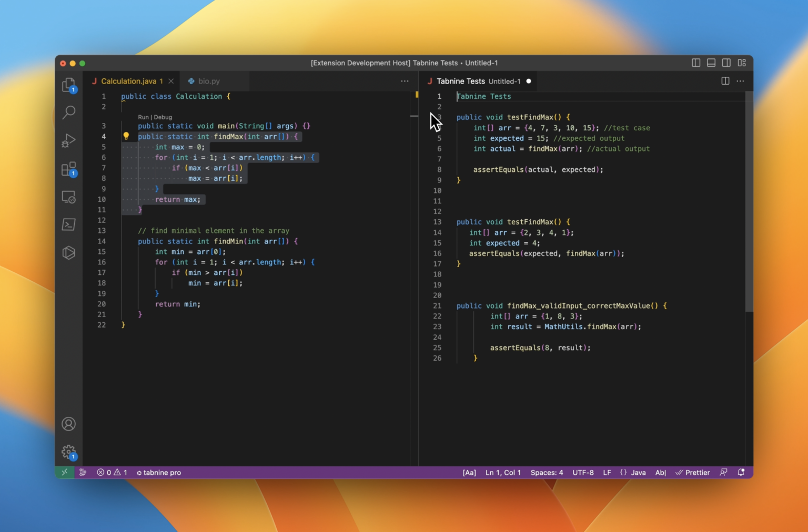Open the Explorer view in activity bar
The height and width of the screenshot is (532, 808).
click(69, 85)
